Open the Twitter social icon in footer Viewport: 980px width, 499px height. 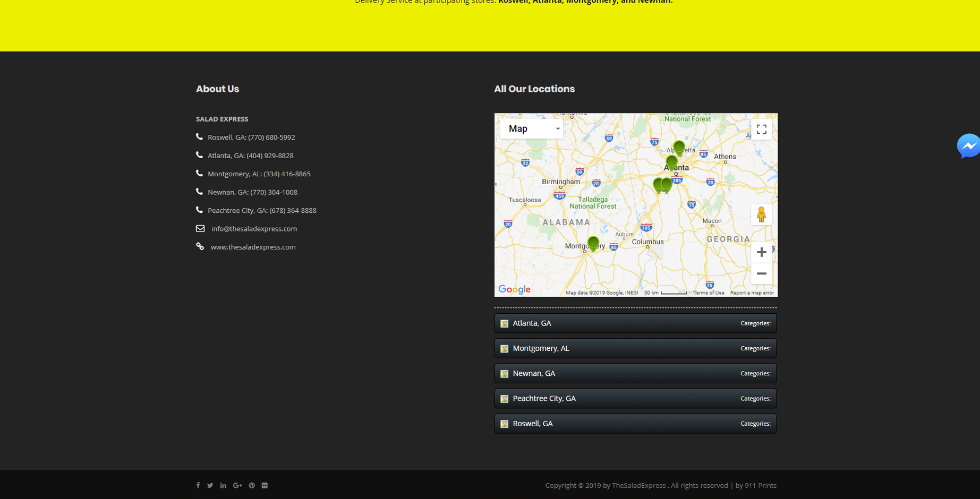pos(210,485)
